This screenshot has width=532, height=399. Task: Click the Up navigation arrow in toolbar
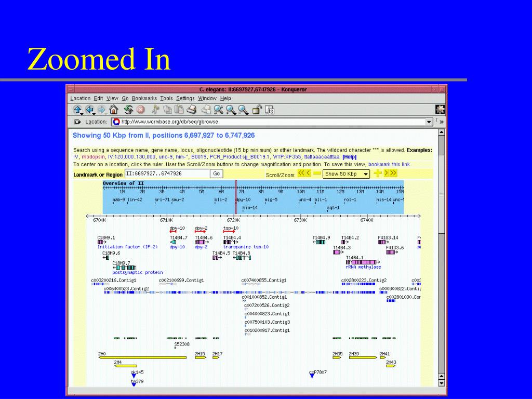coord(77,110)
